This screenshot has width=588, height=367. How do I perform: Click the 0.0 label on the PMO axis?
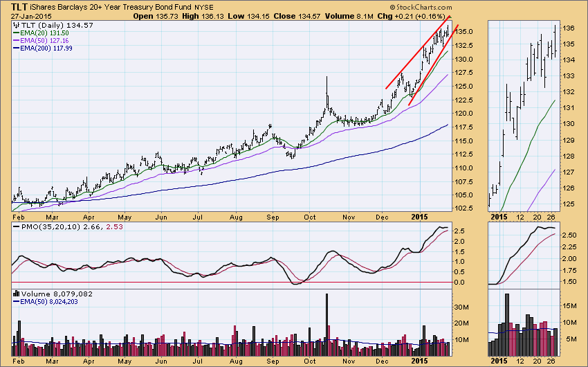tap(460, 282)
